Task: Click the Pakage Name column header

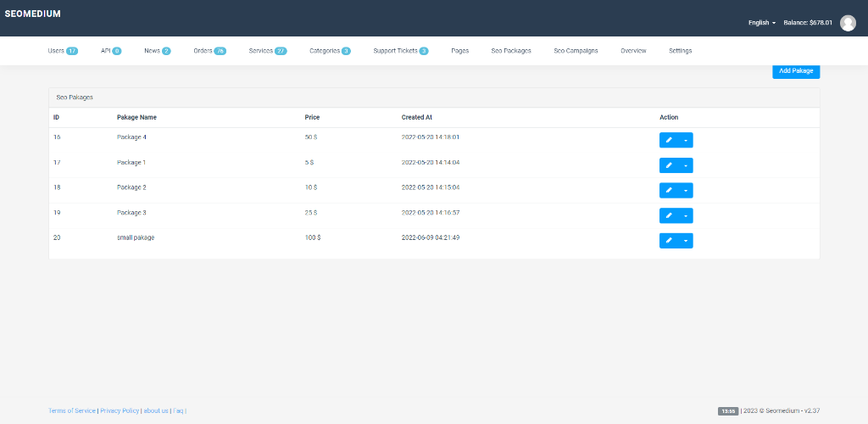Action: pyautogui.click(x=136, y=117)
